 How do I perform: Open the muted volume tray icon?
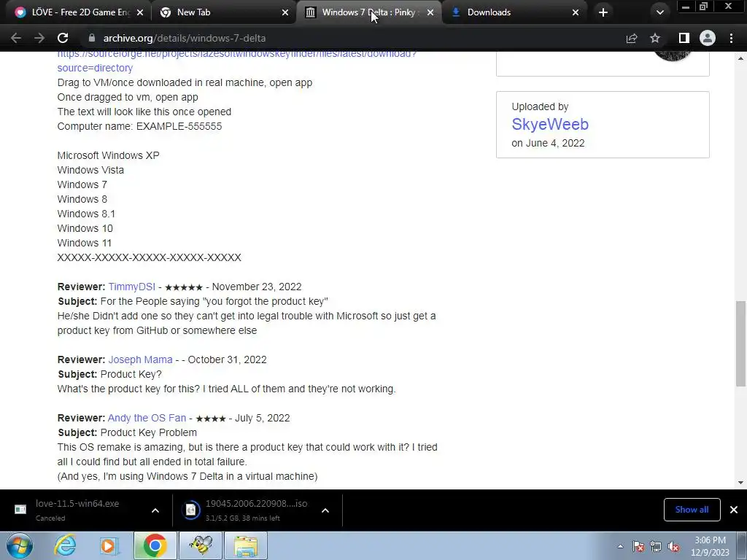673,547
